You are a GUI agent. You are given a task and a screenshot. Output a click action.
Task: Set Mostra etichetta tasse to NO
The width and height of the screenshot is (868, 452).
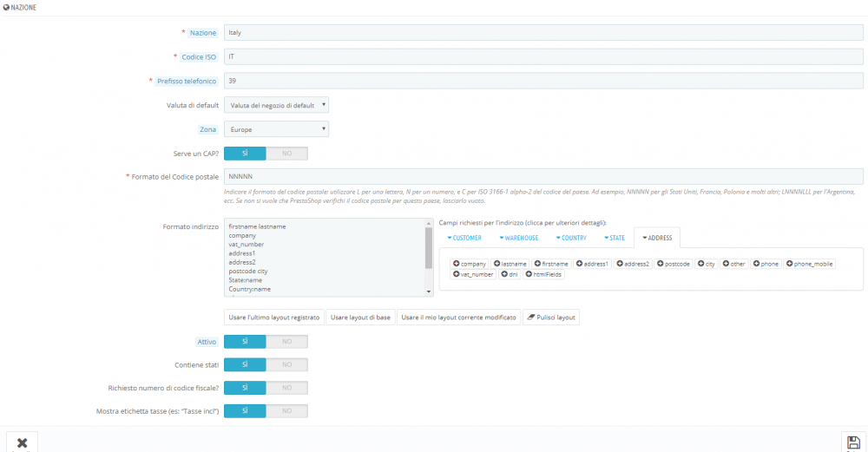pos(286,411)
